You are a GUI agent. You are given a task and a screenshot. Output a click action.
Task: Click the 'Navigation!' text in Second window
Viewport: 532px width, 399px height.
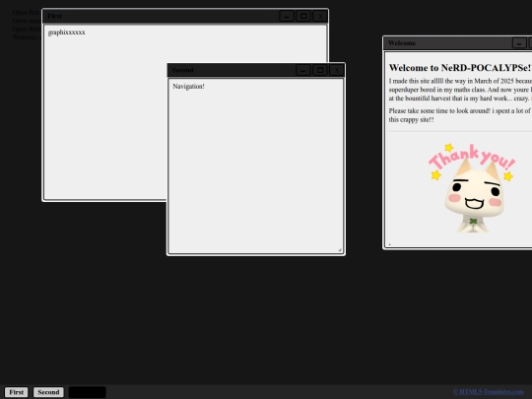(x=188, y=87)
